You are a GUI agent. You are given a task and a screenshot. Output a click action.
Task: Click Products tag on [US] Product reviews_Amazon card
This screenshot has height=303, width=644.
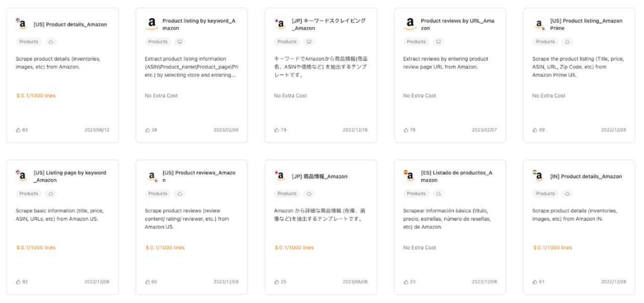[158, 193]
